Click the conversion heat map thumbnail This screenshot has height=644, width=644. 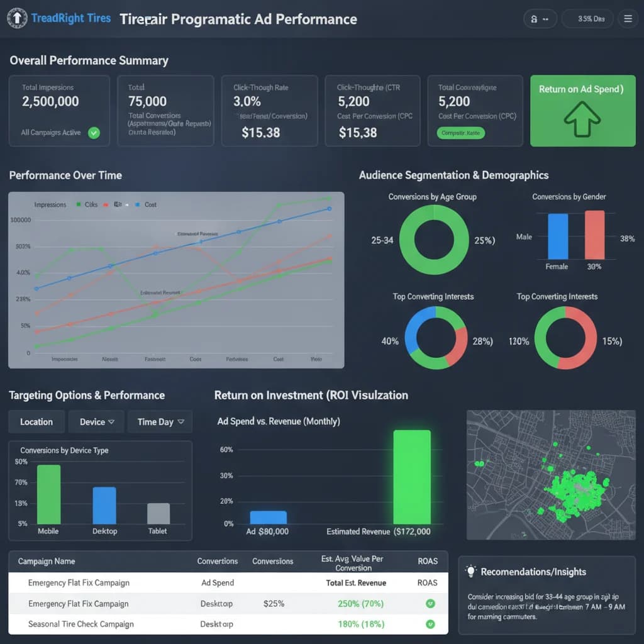pos(551,475)
